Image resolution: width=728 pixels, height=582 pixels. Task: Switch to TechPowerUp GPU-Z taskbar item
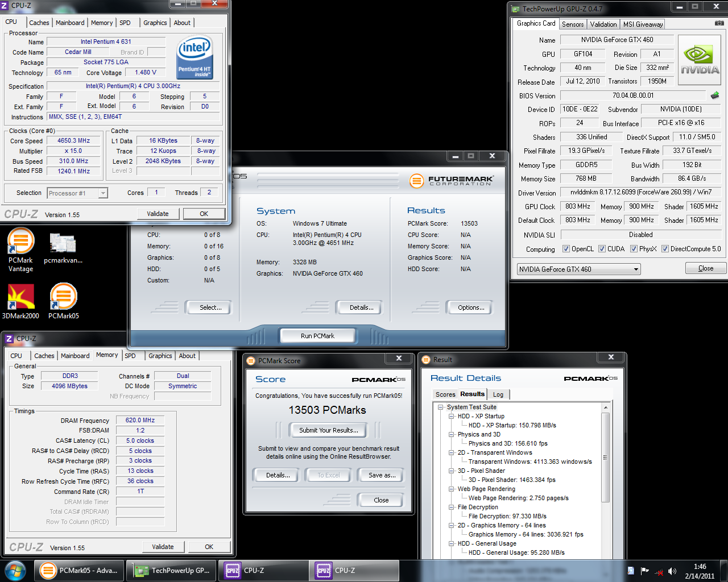point(171,571)
